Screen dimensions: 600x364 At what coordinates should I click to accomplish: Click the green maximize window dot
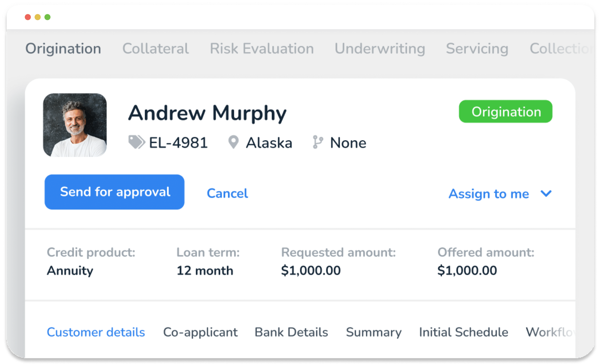click(x=48, y=17)
